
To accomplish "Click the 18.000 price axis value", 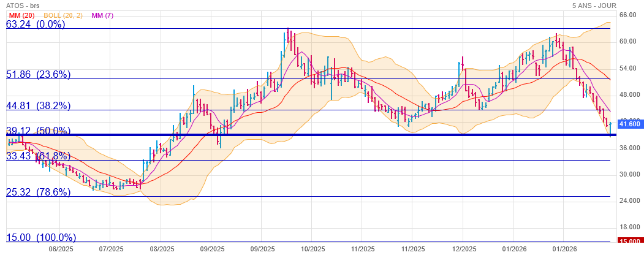I will pos(630,227).
